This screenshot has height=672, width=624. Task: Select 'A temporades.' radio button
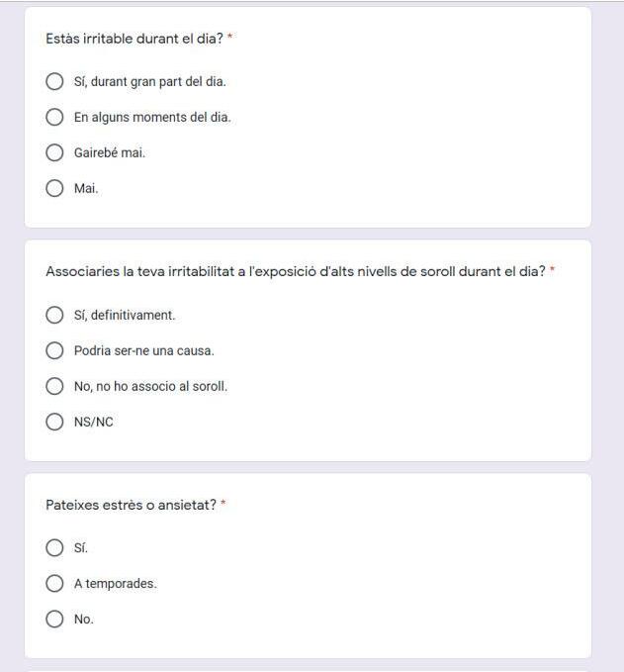click(x=55, y=583)
